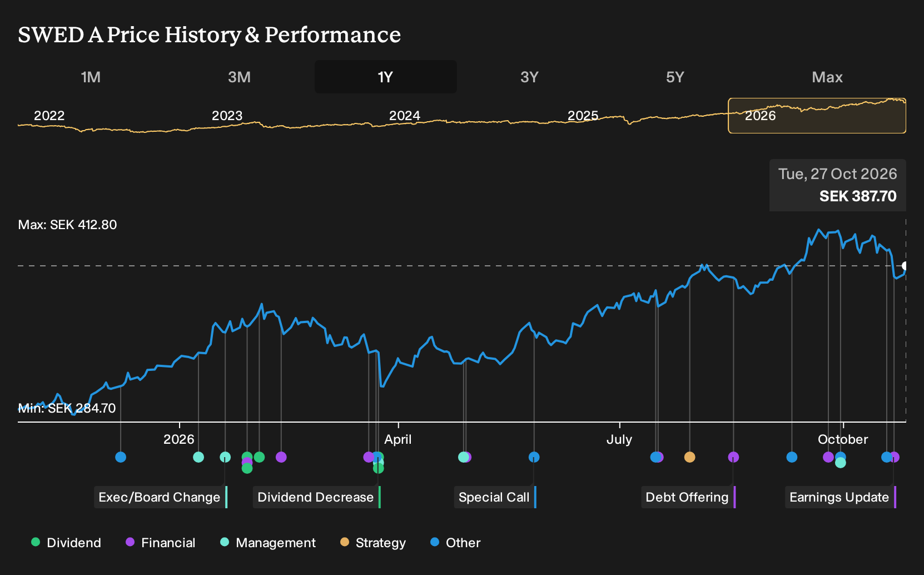Image resolution: width=924 pixels, height=575 pixels.
Task: Click the highlighted 2026 range selector window
Action: (x=817, y=116)
